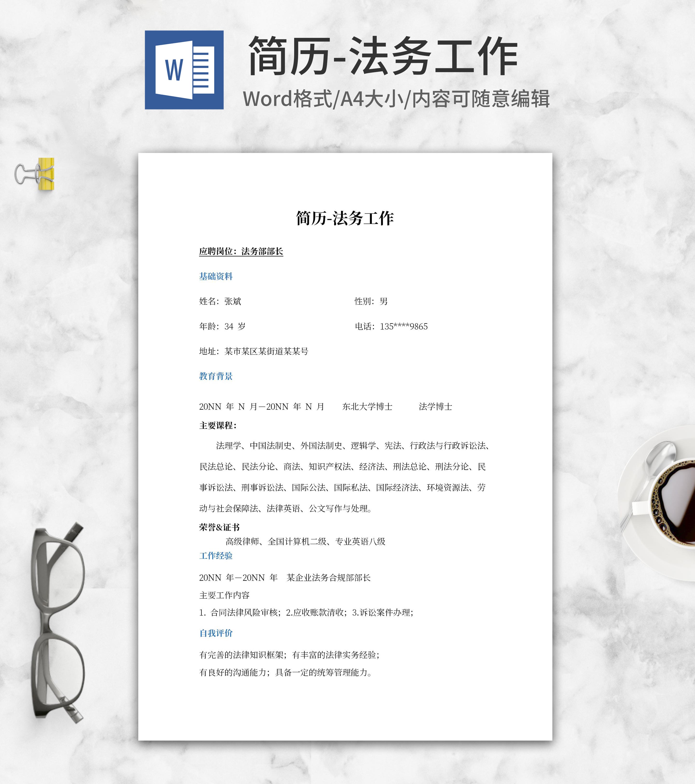Screen dimensions: 695x784
Task: Select the blue 基础资料 section heading
Action: click(216, 276)
